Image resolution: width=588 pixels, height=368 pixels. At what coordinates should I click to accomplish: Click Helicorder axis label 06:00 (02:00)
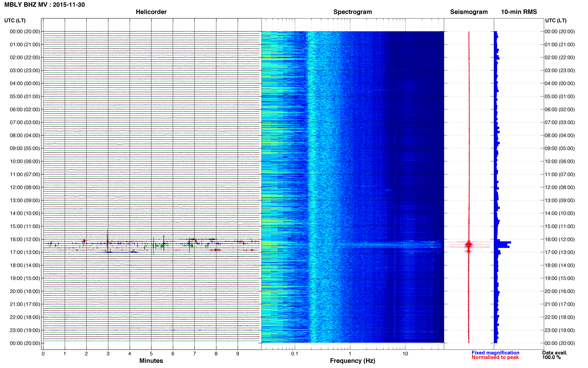[x=25, y=110]
